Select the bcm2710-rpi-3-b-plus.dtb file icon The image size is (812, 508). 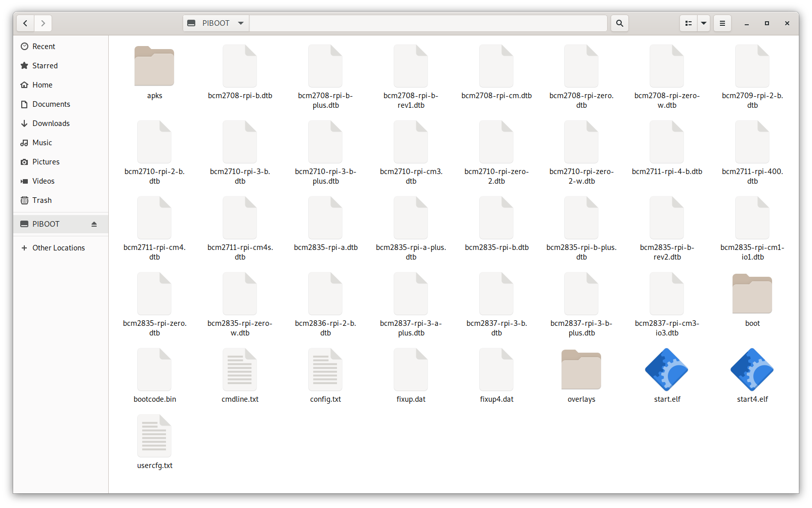325,142
